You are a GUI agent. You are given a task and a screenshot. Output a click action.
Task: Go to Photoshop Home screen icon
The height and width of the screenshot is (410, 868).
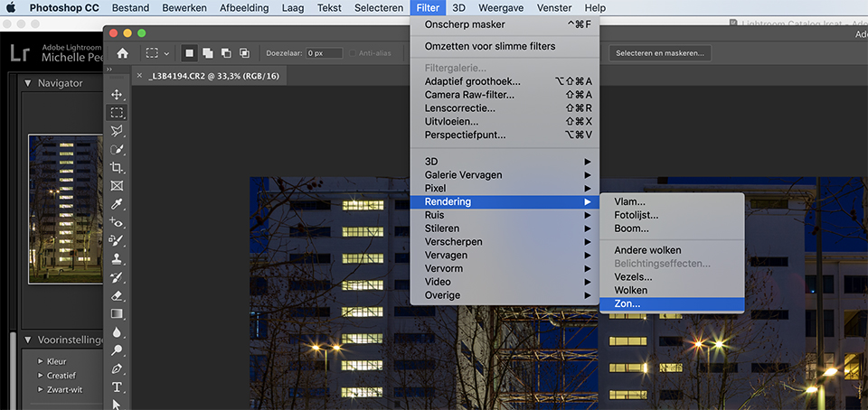pos(122,53)
